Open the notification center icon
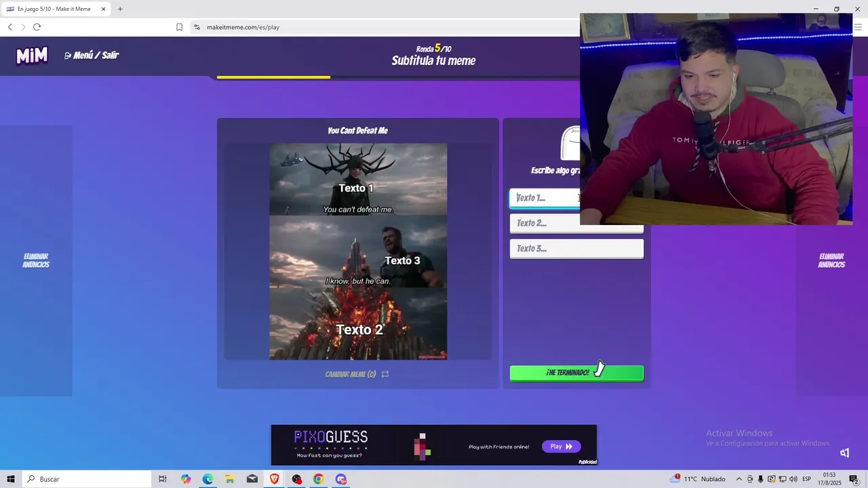This screenshot has width=868, height=488. point(854,479)
